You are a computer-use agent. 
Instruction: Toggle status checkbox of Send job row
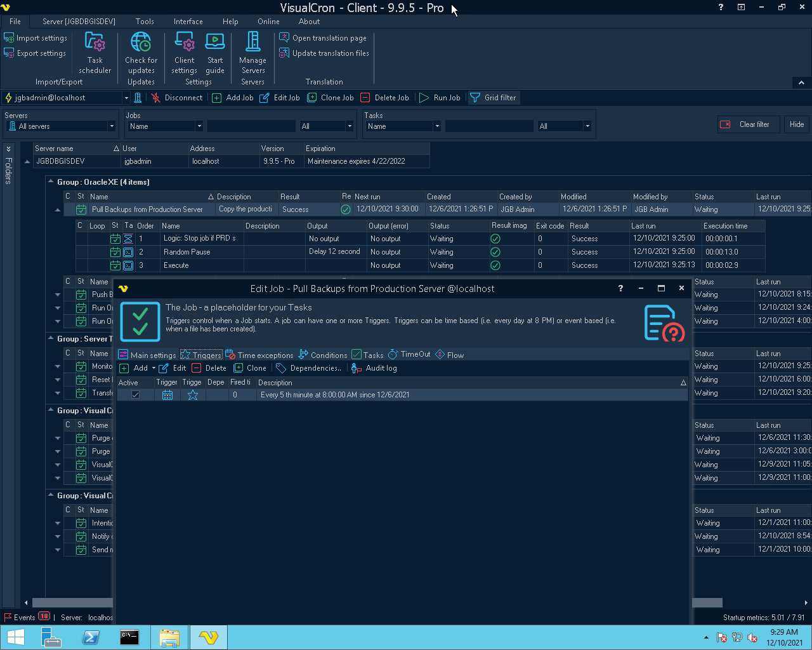pyautogui.click(x=81, y=550)
